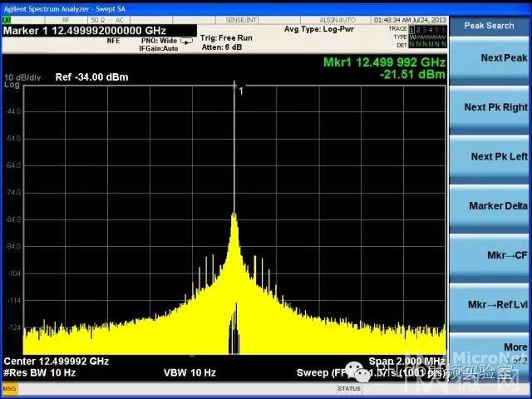
Task: Click the 50 Ω impedance status label
Action: tap(98, 20)
